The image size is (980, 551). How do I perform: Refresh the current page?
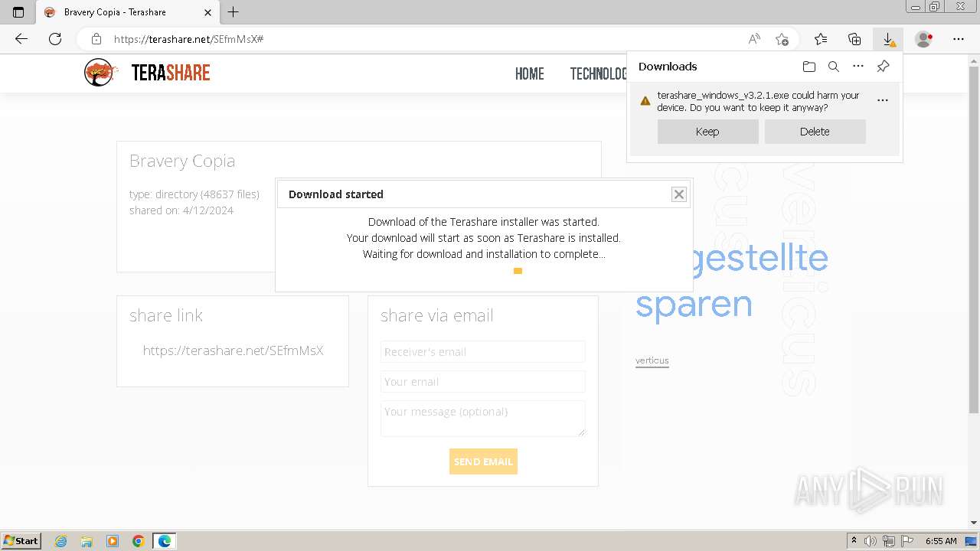point(55,39)
